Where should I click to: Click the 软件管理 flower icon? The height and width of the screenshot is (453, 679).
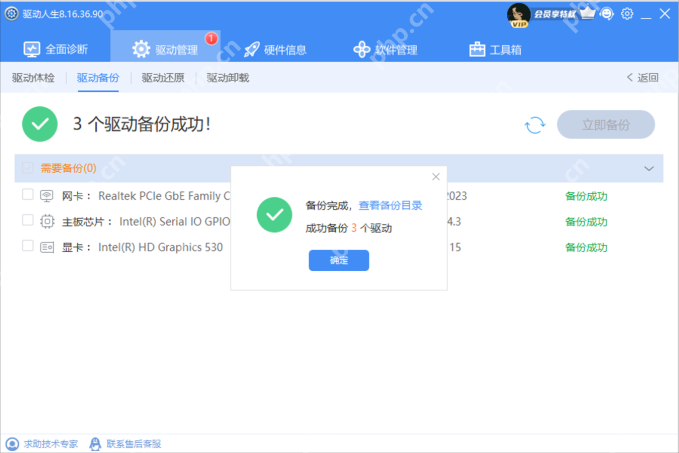pos(362,49)
